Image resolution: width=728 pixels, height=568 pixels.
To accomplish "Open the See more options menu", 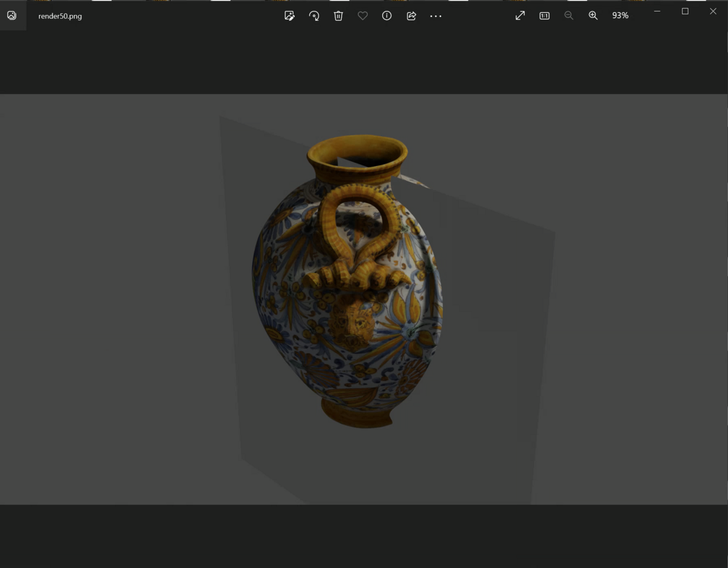I will (x=436, y=16).
